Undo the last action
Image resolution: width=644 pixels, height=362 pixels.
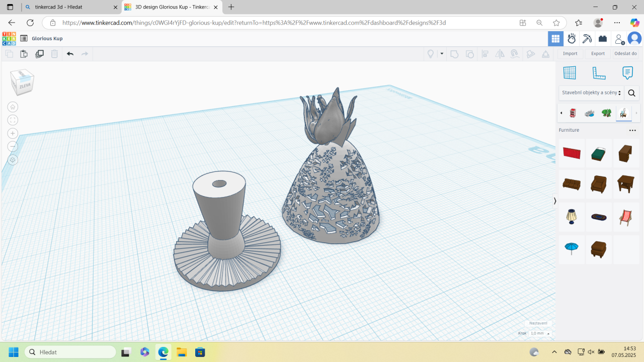pos(70,54)
